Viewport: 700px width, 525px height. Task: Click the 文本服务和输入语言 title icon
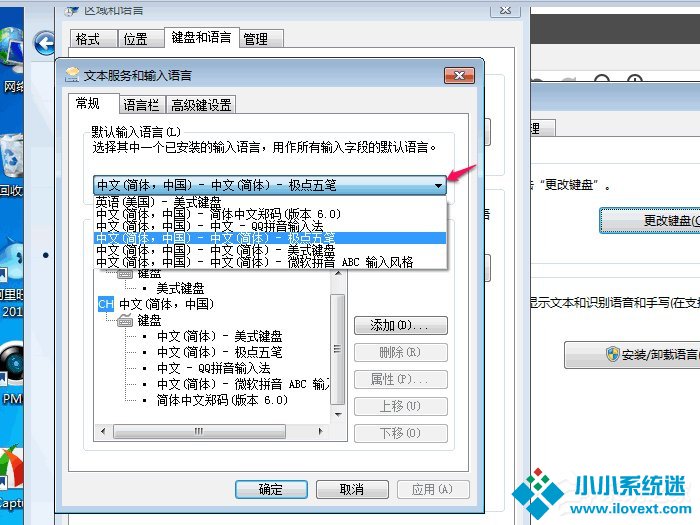(72, 75)
